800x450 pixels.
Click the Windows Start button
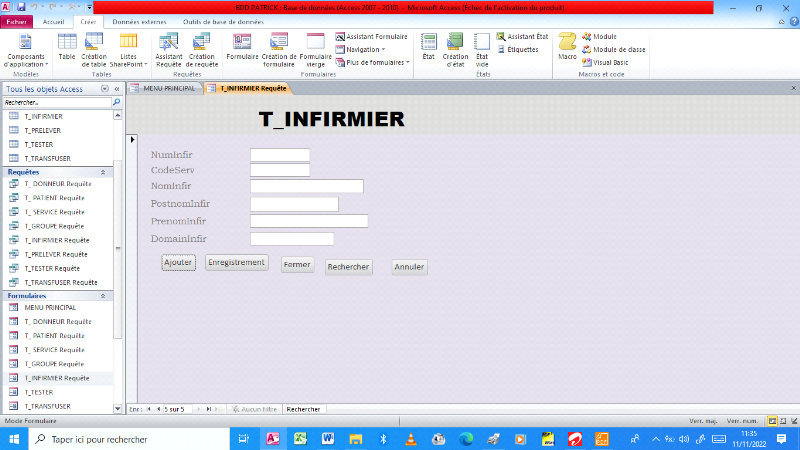click(x=14, y=439)
